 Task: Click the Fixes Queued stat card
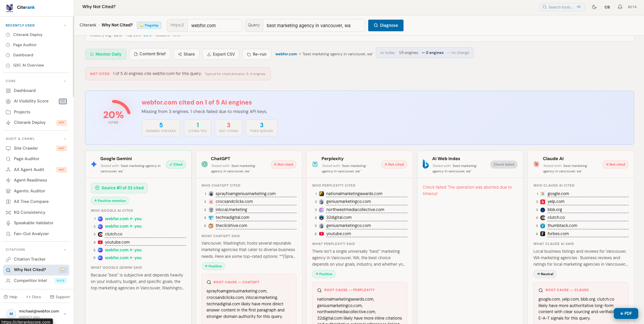point(262,128)
